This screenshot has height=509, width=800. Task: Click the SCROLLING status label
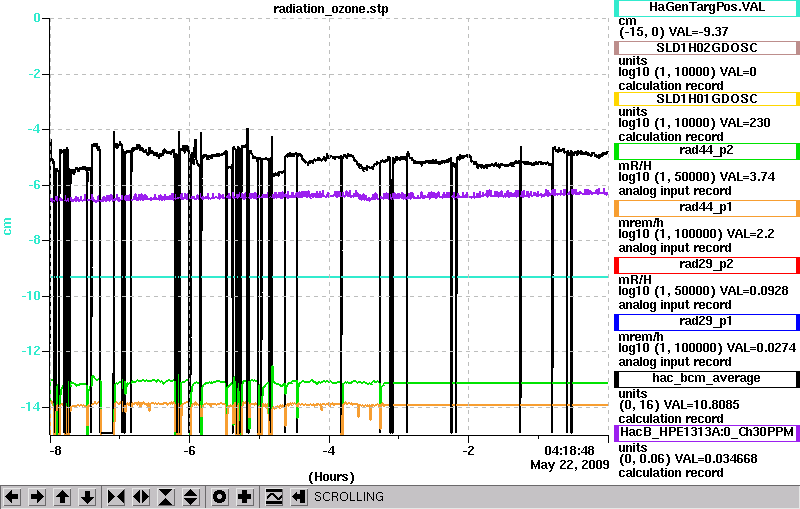click(348, 497)
